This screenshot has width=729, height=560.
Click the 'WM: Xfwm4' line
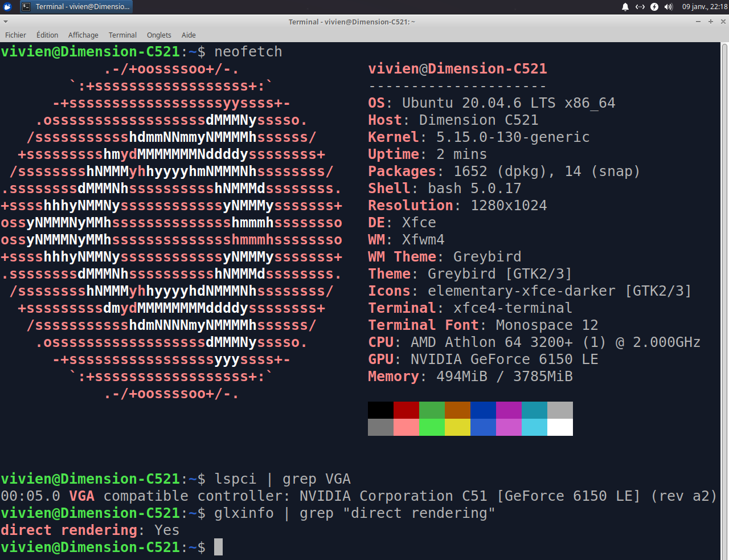click(406, 240)
